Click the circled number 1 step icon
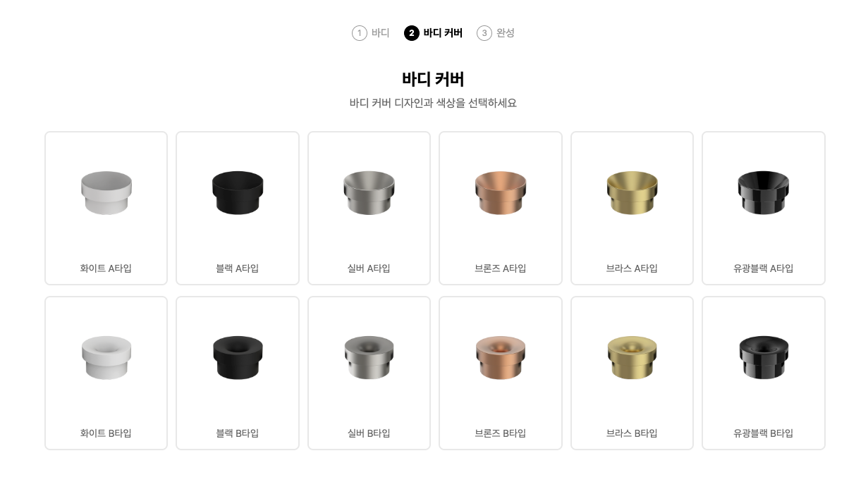 (x=360, y=33)
